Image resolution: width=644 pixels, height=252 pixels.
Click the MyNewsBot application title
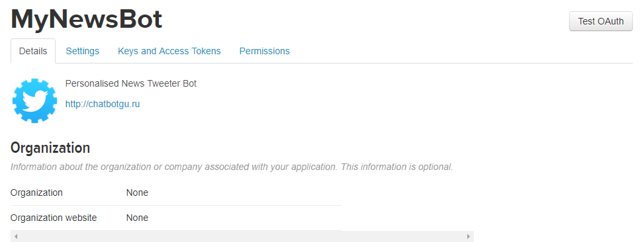pyautogui.click(x=87, y=19)
